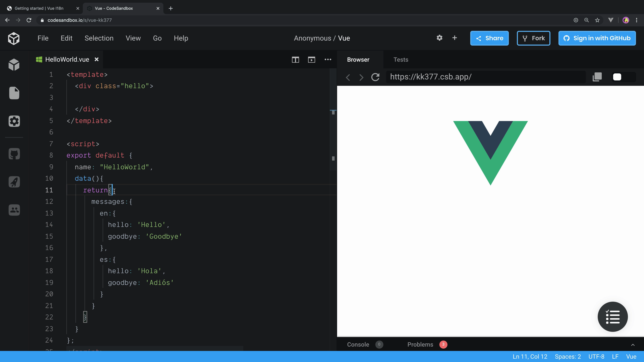Click the Share button
The width and height of the screenshot is (644, 362).
[x=489, y=38]
